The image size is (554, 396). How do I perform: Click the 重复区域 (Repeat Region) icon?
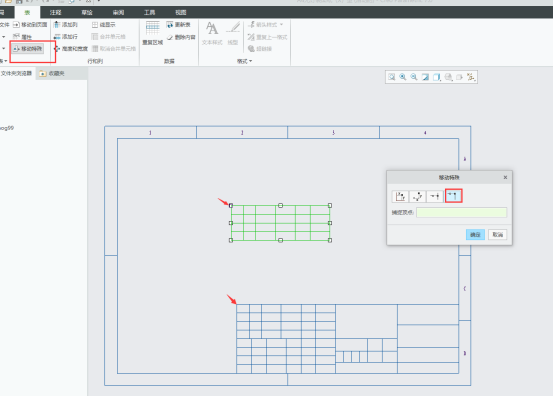[153, 28]
